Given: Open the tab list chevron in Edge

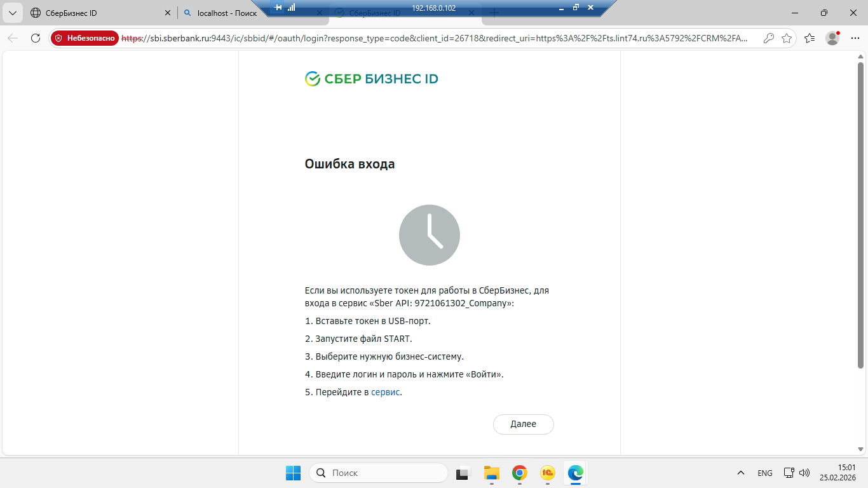Looking at the screenshot, I should [12, 13].
